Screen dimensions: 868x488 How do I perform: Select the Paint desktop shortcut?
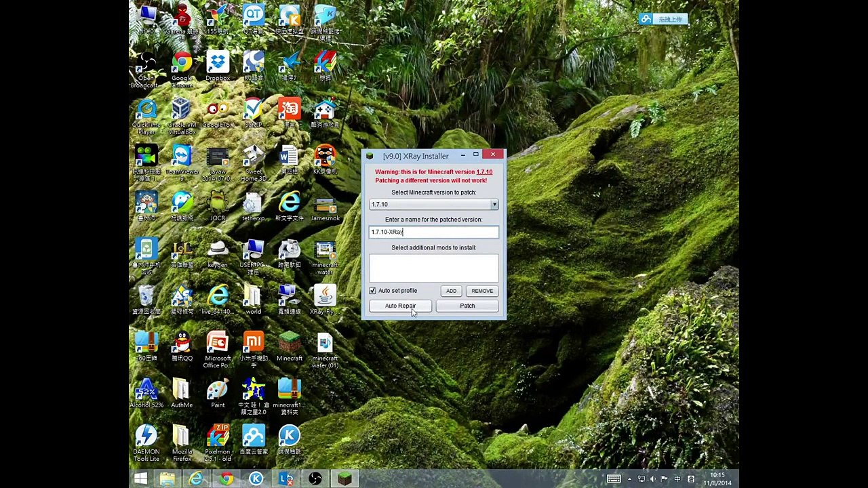pyautogui.click(x=218, y=393)
